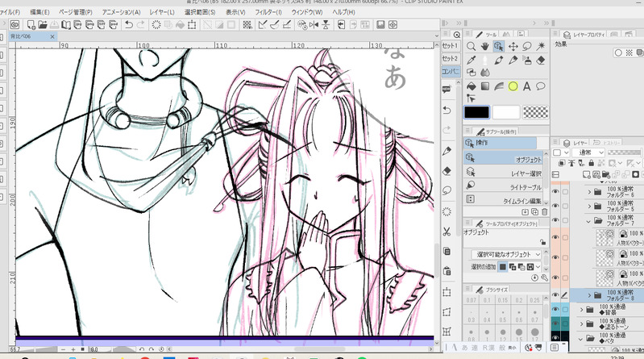Select the Auto select magic wand tool
Viewport: 644px width, 359px height.
(x=541, y=46)
